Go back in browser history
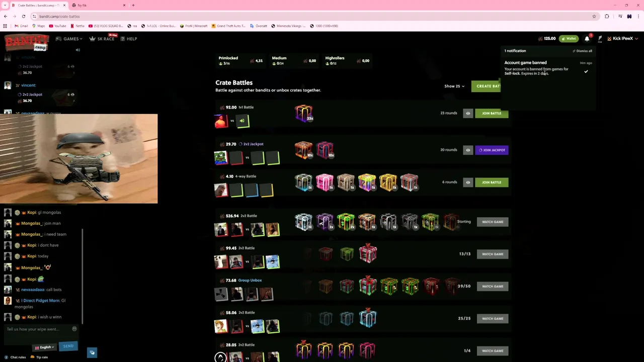 (x=6, y=17)
